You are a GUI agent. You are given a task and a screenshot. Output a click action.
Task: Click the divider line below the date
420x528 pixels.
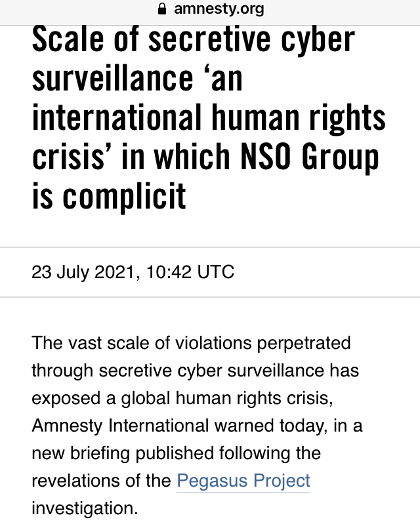point(210,297)
